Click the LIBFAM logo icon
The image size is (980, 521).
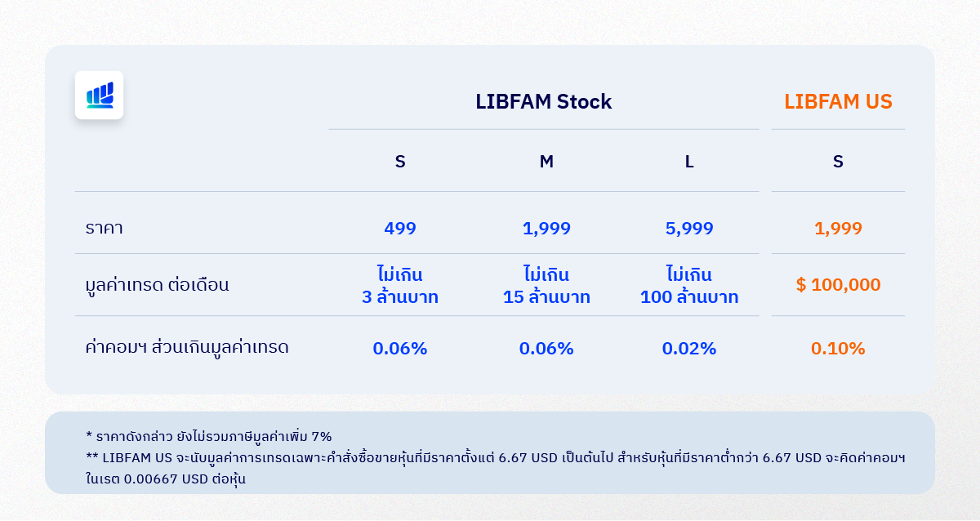coord(99,95)
